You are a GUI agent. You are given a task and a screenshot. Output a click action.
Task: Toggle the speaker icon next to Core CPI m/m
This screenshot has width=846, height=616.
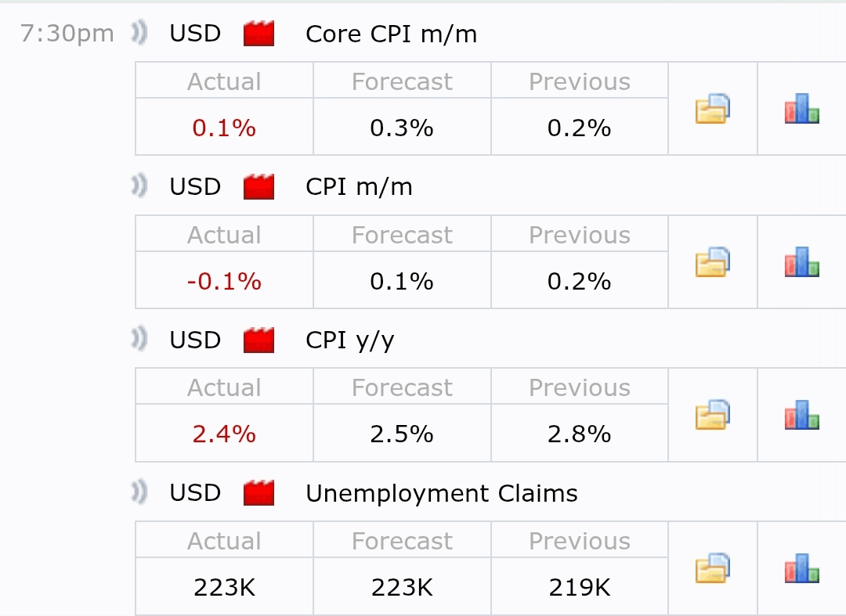(138, 34)
